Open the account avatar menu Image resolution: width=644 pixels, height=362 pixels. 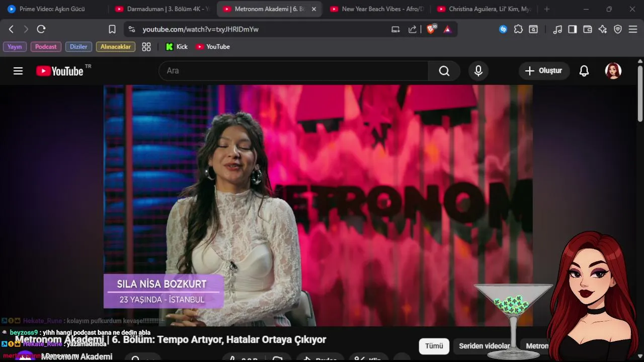pyautogui.click(x=613, y=71)
